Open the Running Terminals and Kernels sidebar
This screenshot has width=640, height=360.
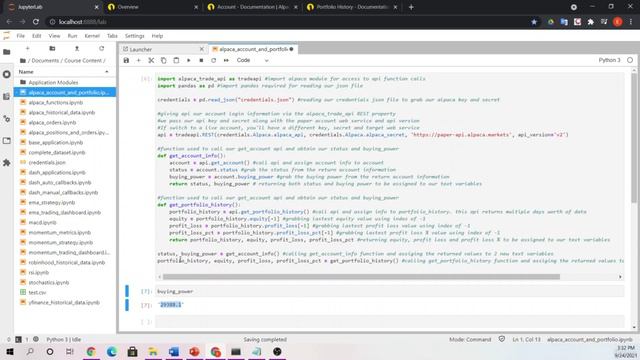(x=7, y=74)
